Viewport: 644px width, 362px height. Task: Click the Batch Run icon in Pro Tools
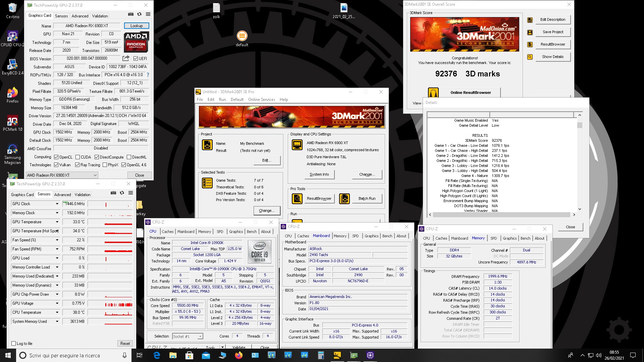[x=344, y=199]
